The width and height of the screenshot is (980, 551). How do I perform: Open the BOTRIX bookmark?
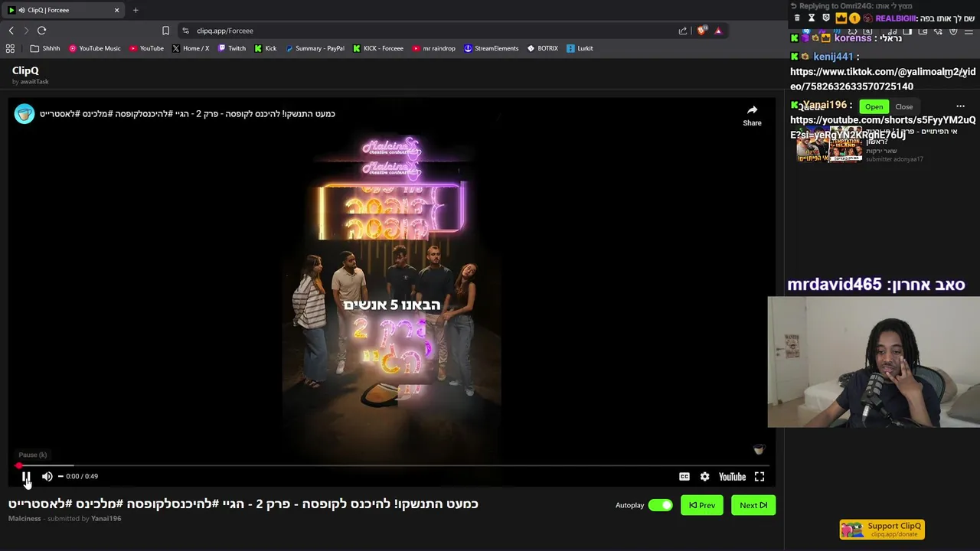coord(543,48)
